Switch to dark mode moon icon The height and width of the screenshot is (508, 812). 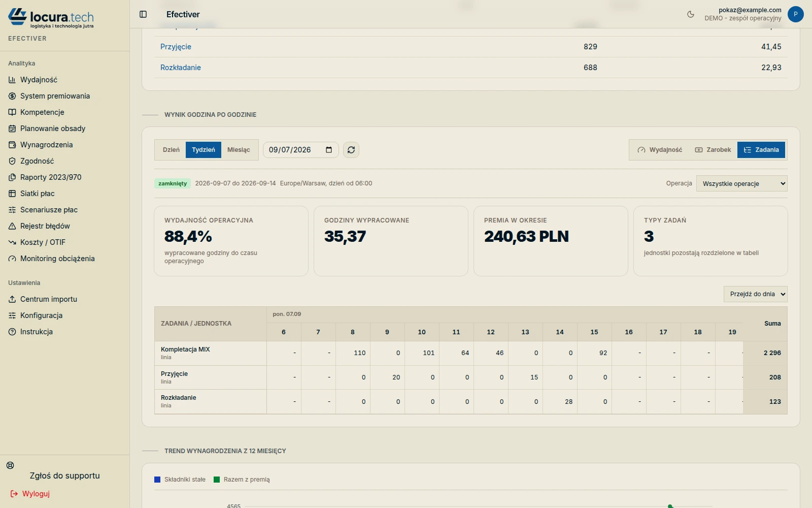tap(691, 14)
